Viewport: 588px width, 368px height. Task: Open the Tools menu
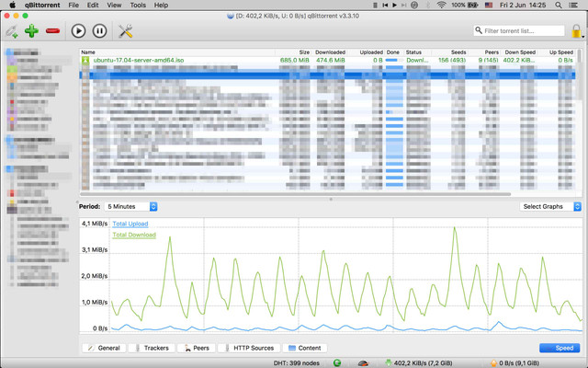point(138,5)
